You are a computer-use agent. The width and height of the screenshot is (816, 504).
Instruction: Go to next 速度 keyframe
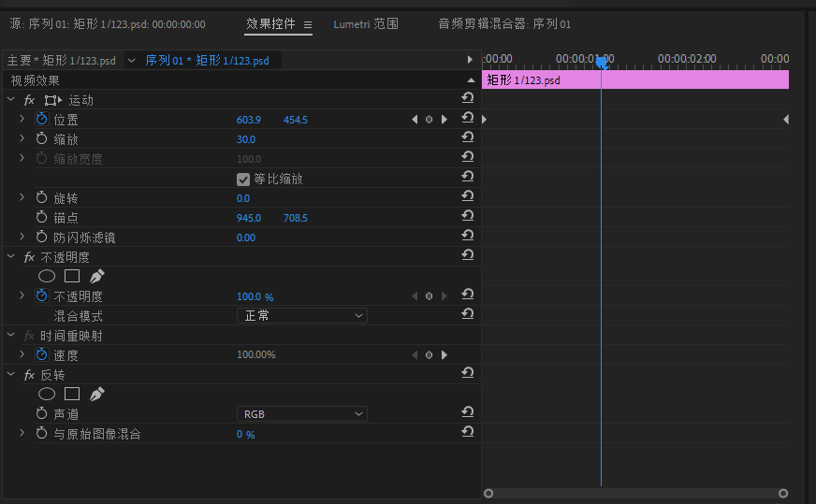pos(444,354)
